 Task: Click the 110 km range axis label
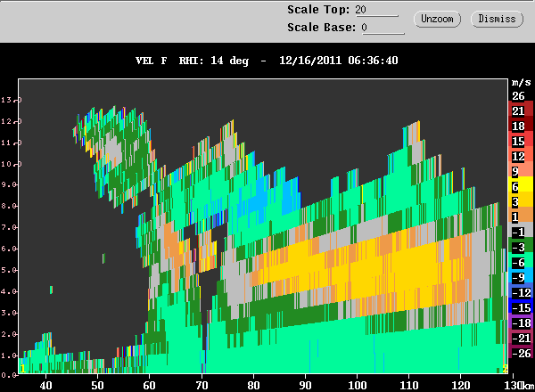pos(409,385)
